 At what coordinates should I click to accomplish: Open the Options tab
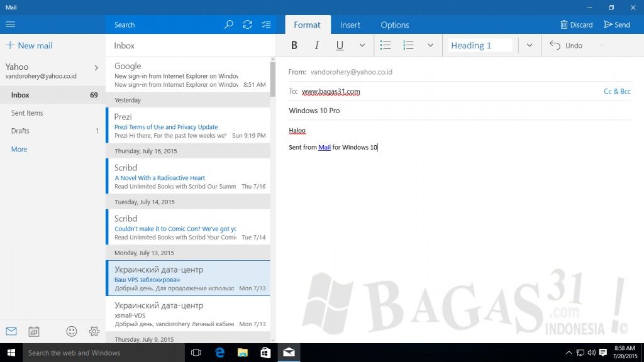click(395, 25)
